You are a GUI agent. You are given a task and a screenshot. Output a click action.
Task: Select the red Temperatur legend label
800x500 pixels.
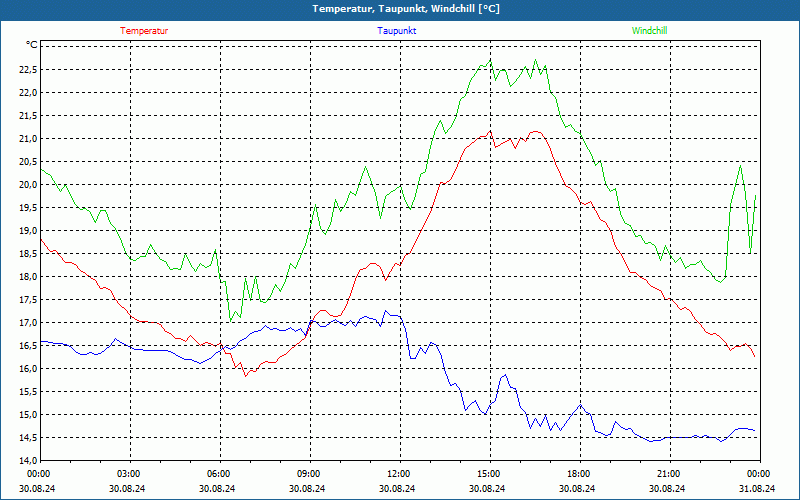tap(144, 31)
